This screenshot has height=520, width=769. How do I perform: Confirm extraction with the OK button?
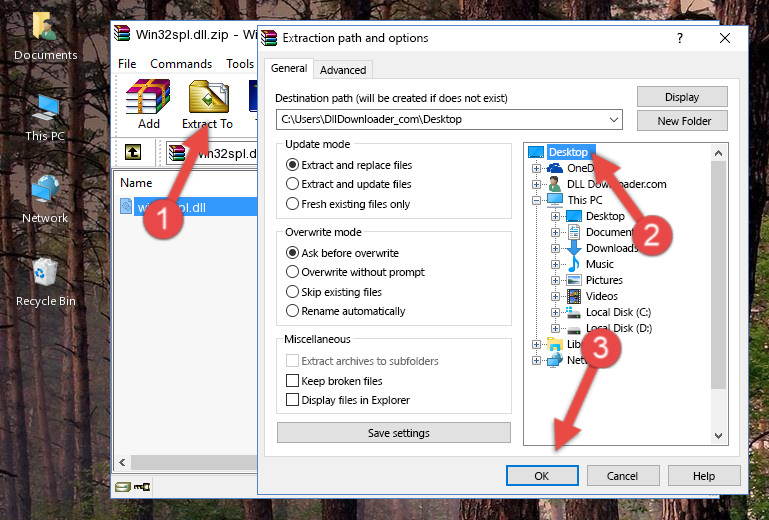[542, 476]
